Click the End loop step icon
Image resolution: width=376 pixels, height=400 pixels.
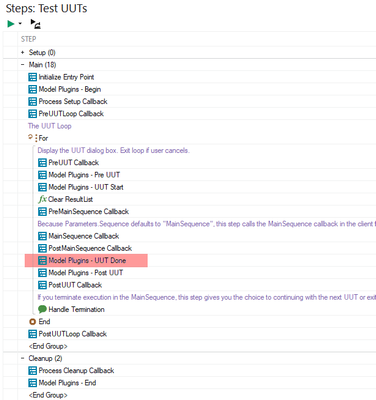pos(32,322)
